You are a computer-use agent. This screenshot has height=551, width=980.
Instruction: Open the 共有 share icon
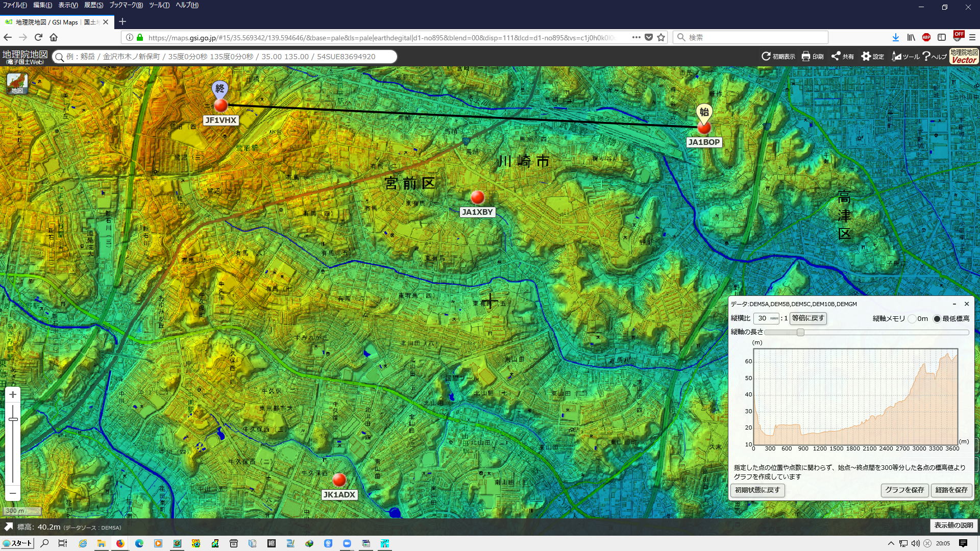tap(843, 57)
